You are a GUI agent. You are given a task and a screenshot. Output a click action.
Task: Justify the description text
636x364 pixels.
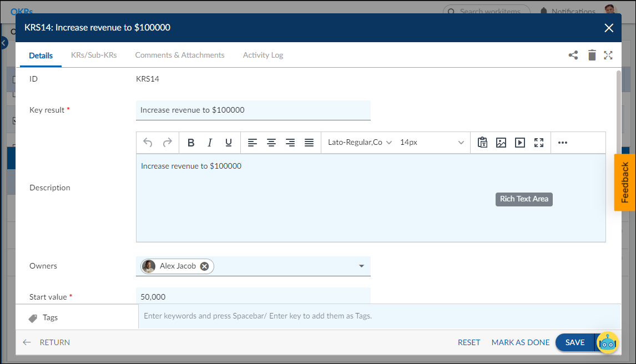pos(309,143)
